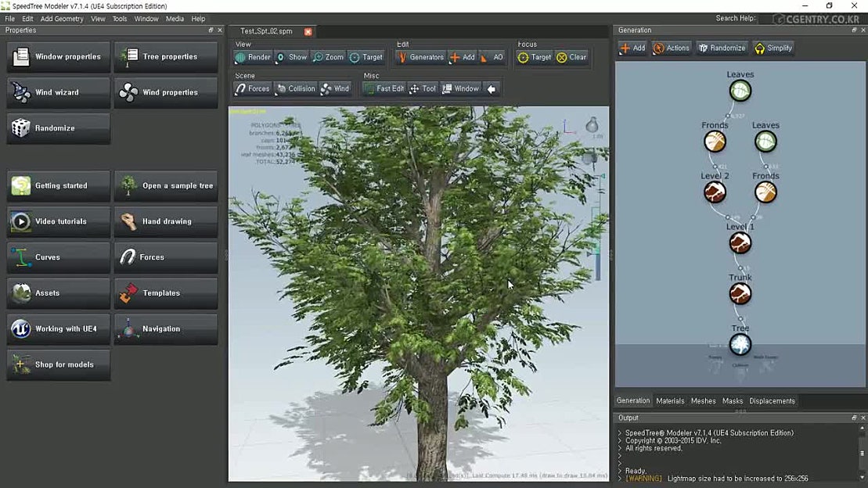The width and height of the screenshot is (868, 488).
Task: Open the Video tutorials link
Action: point(58,222)
